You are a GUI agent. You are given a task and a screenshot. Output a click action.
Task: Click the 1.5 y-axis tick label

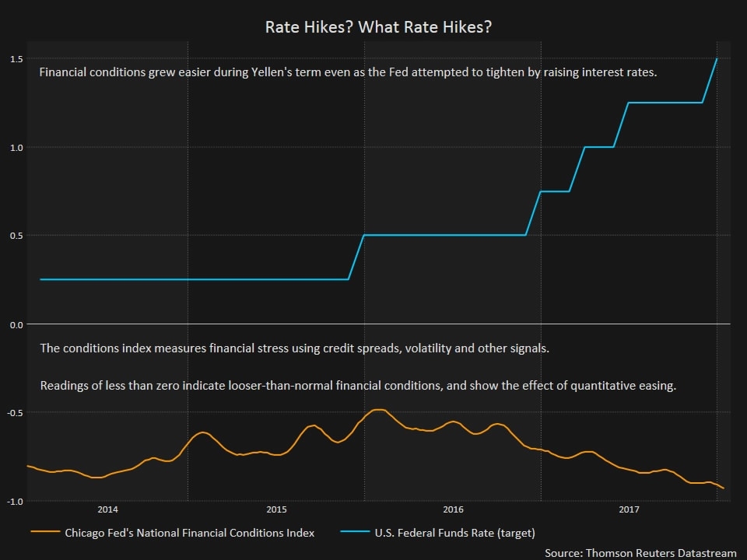click(16, 59)
